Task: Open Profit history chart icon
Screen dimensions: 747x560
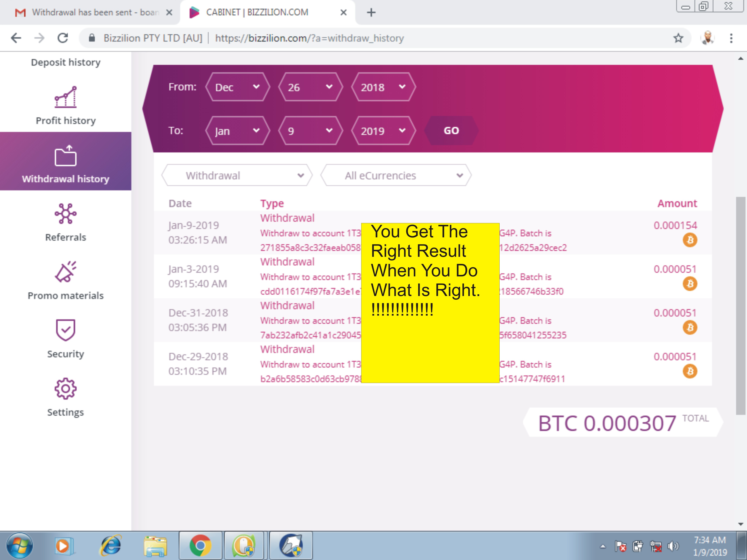Action: tap(65, 97)
